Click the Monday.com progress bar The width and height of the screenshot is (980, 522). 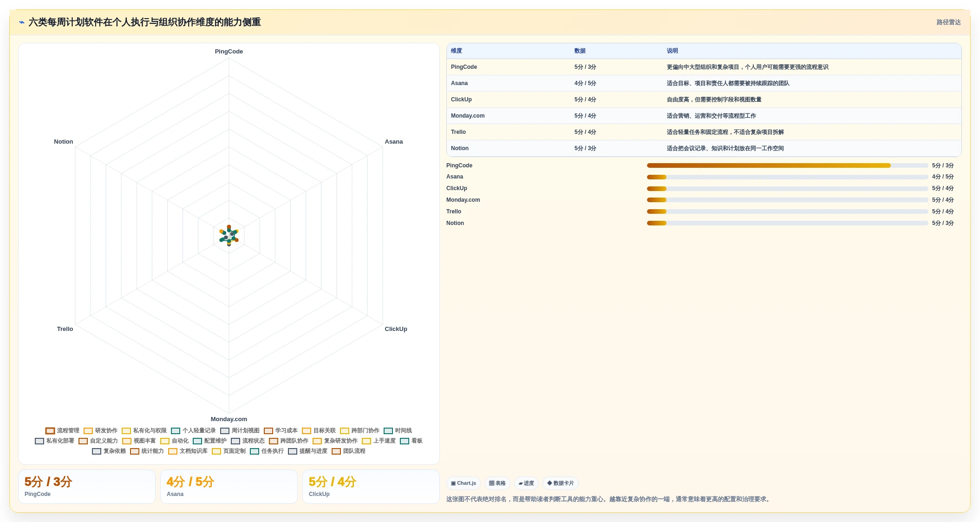(x=787, y=200)
